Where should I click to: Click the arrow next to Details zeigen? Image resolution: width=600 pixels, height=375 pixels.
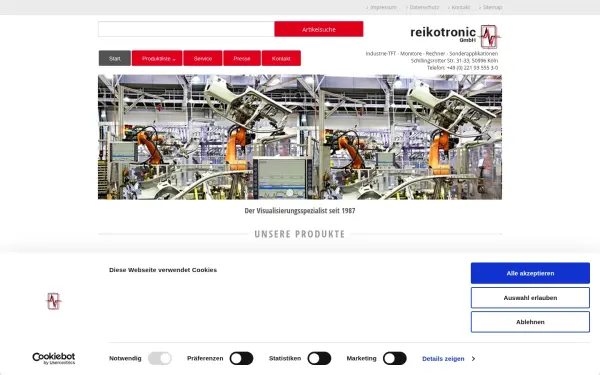[473, 359]
